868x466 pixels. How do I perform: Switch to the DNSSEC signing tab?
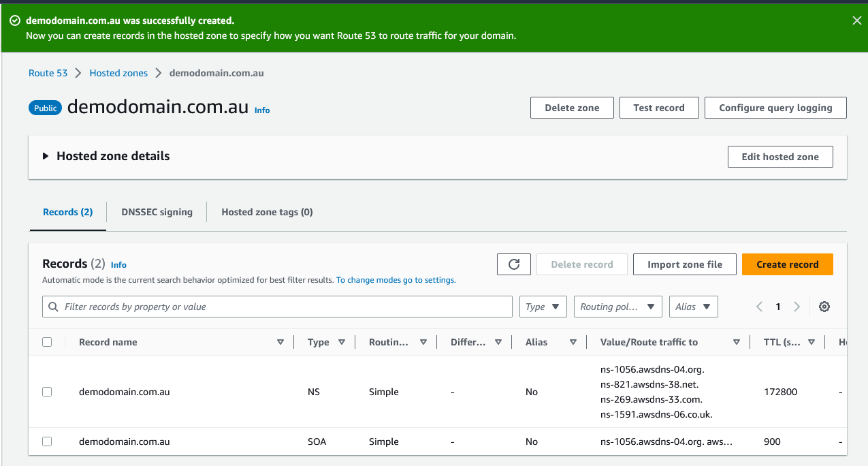(157, 212)
